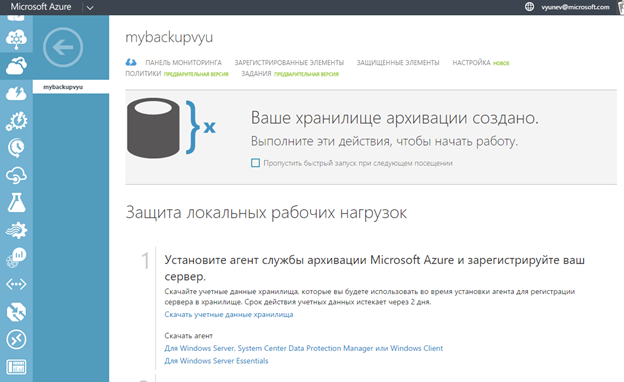Click the globe language icon in header
This screenshot has height=382, width=624.
pyautogui.click(x=529, y=7)
